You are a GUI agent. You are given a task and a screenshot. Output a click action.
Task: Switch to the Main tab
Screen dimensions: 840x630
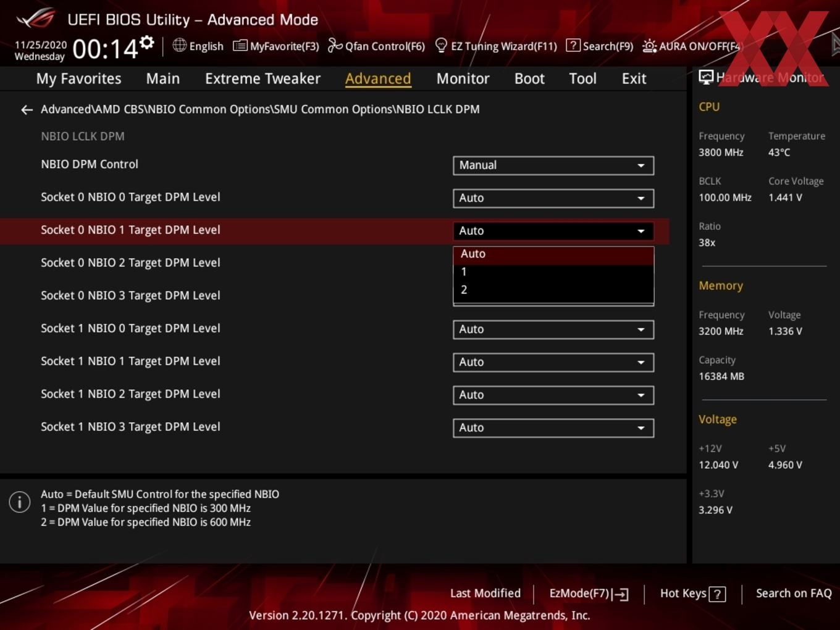(x=163, y=78)
